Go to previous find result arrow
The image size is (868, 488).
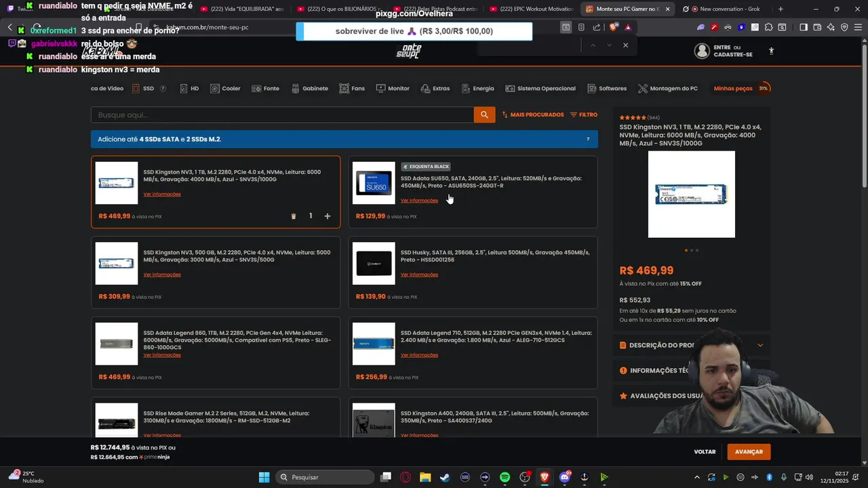(x=593, y=45)
